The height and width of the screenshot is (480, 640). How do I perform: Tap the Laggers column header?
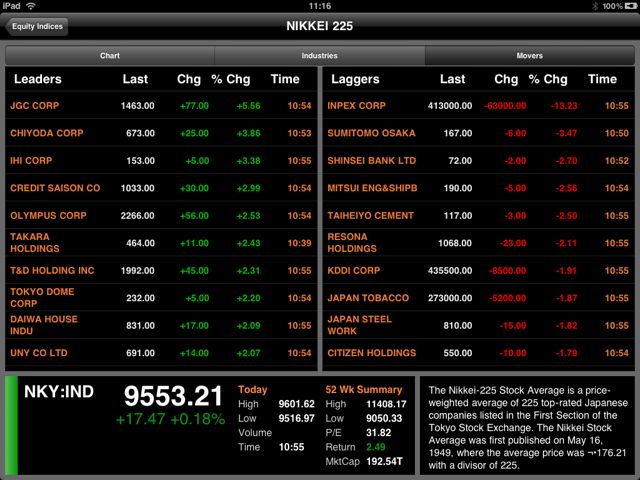coord(355,79)
